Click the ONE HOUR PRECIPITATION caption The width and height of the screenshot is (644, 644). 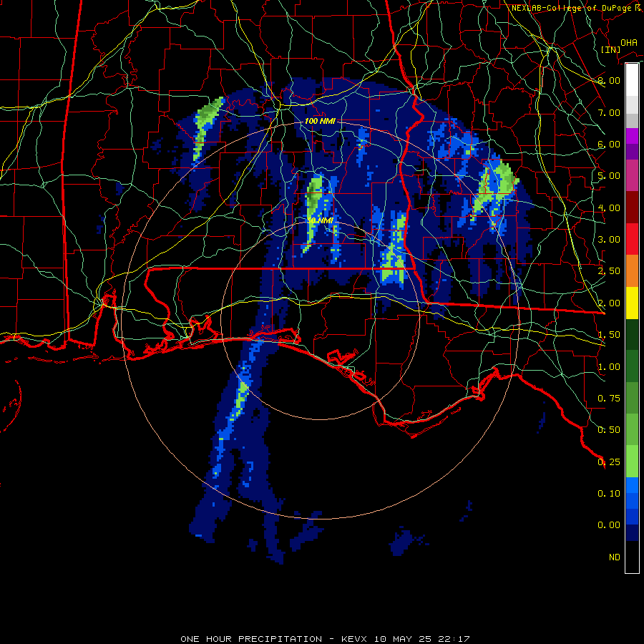[251, 639]
